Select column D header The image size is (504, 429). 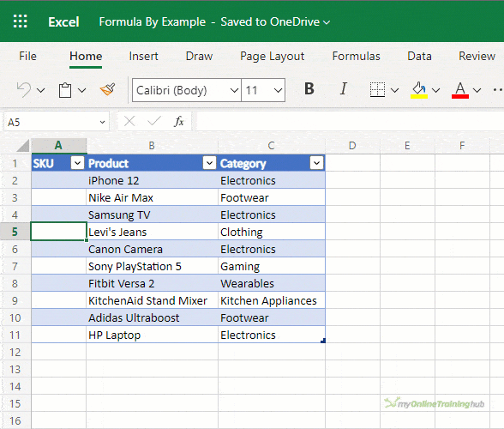pyautogui.click(x=352, y=146)
